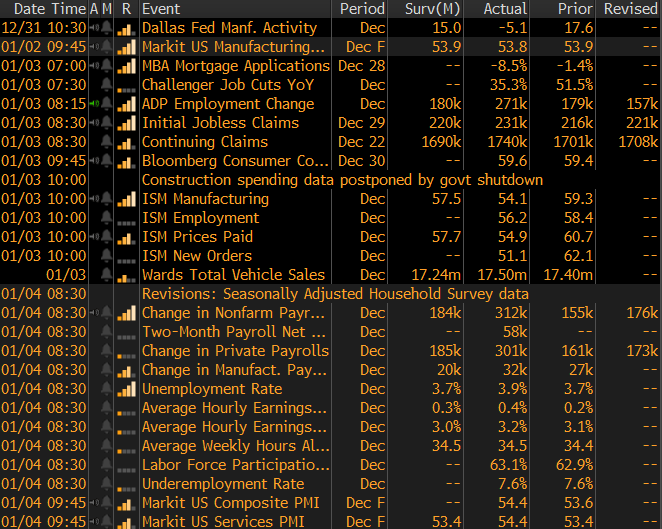Click the Revised column header

630,8
